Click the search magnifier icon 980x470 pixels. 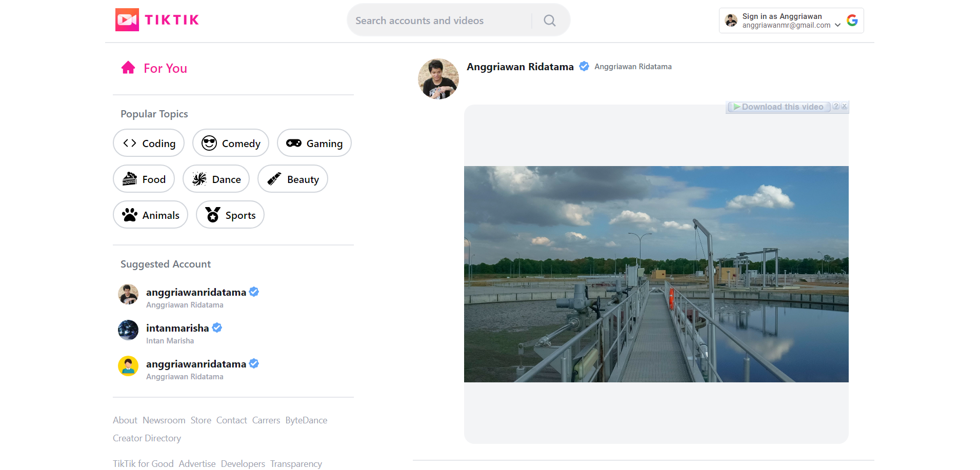pyautogui.click(x=549, y=21)
